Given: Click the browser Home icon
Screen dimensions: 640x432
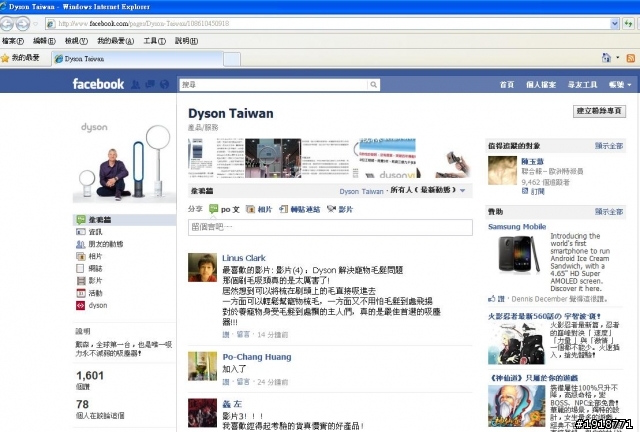Looking at the screenshot, I should click(607, 58).
